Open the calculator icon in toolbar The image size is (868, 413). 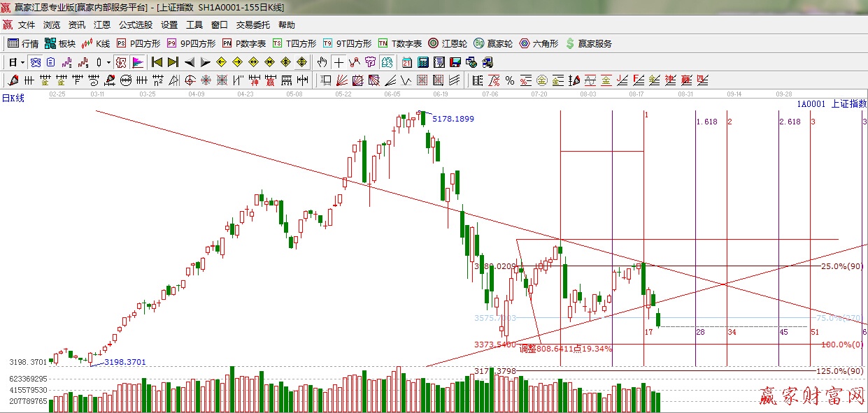(x=422, y=62)
